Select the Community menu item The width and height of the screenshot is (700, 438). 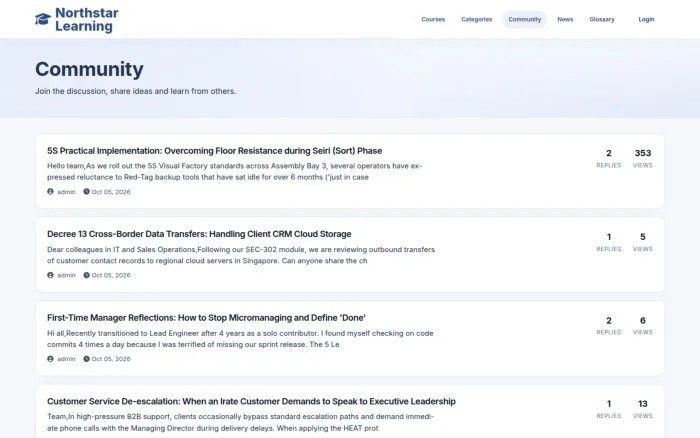pos(525,19)
